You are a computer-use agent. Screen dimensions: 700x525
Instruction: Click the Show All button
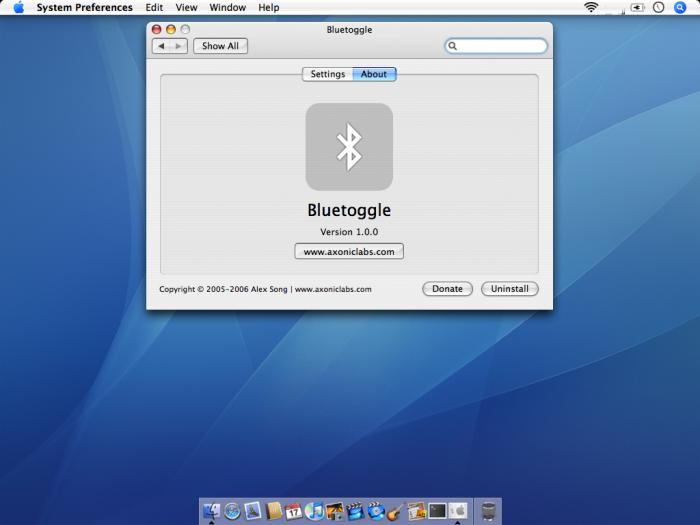tap(220, 46)
